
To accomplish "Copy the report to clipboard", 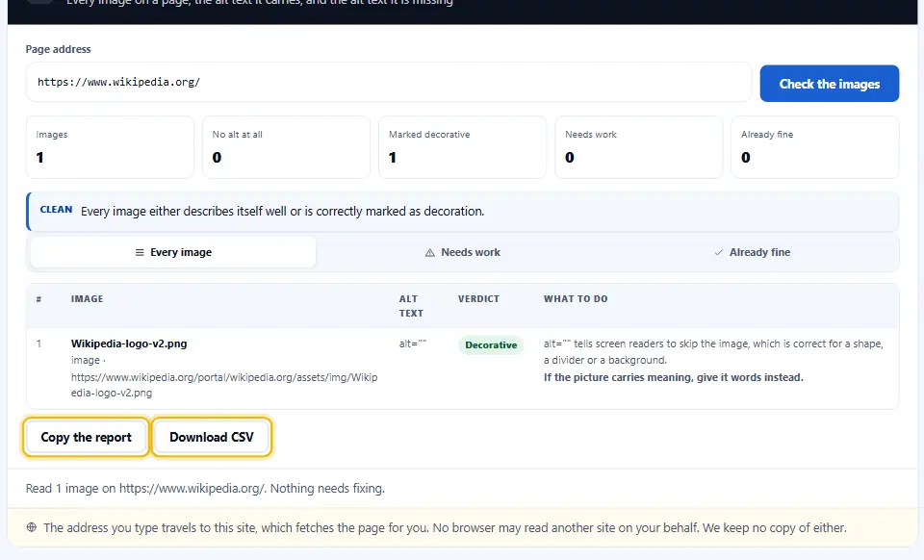I will 86,437.
